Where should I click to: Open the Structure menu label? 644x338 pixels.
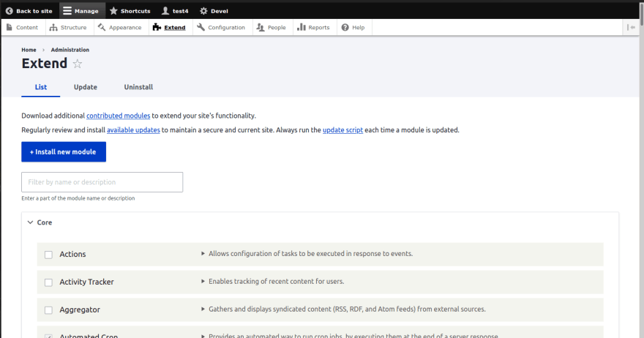coord(73,28)
